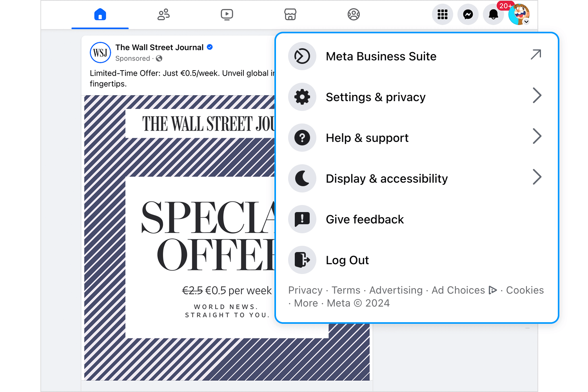Open the Marketplace tab icon

(290, 15)
